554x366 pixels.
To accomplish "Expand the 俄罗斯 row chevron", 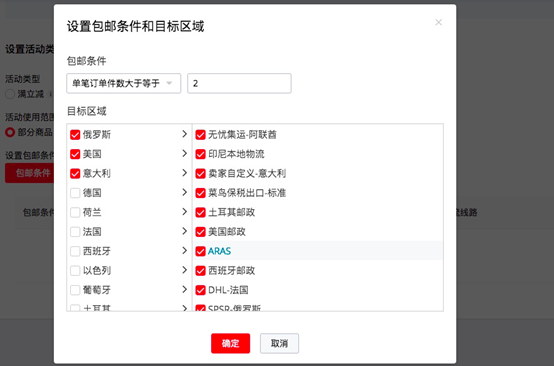I will pos(184,134).
